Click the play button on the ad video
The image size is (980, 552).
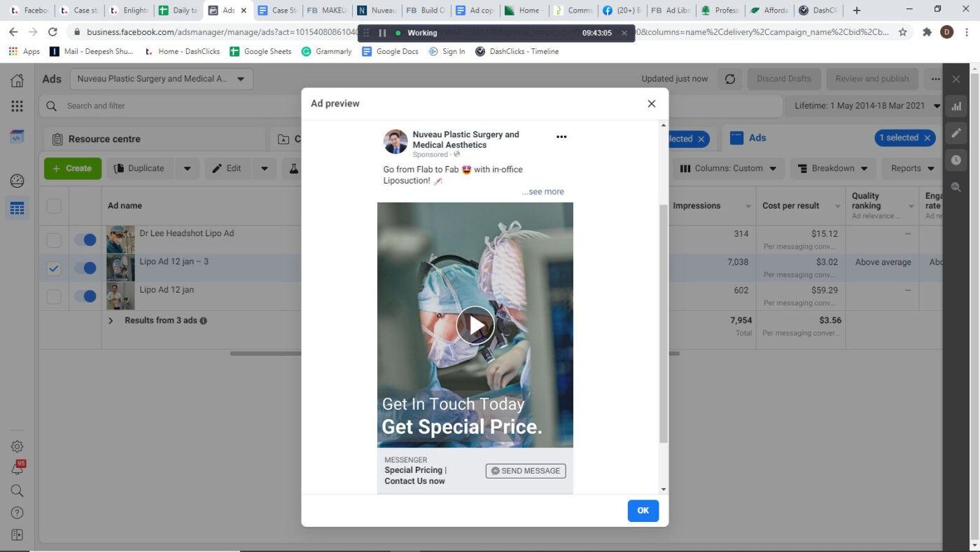[x=475, y=325]
